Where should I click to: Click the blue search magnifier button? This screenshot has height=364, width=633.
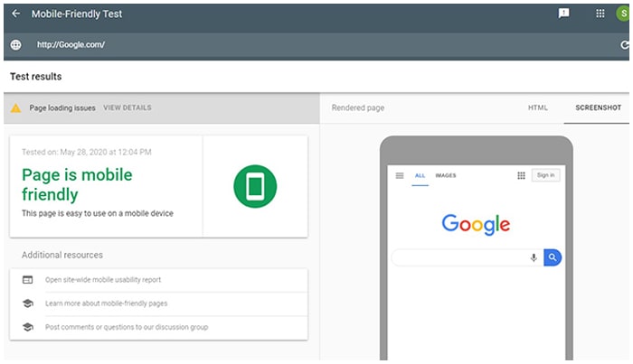click(x=553, y=257)
